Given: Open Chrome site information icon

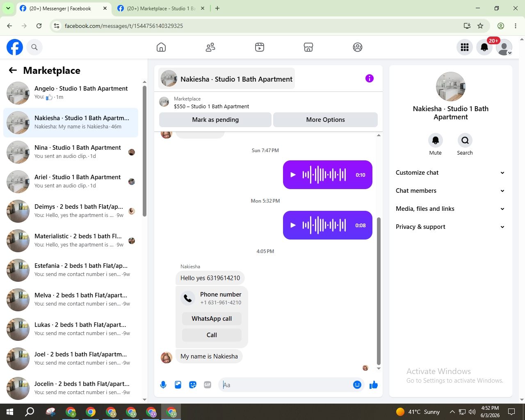Looking at the screenshot, I should pos(57,26).
